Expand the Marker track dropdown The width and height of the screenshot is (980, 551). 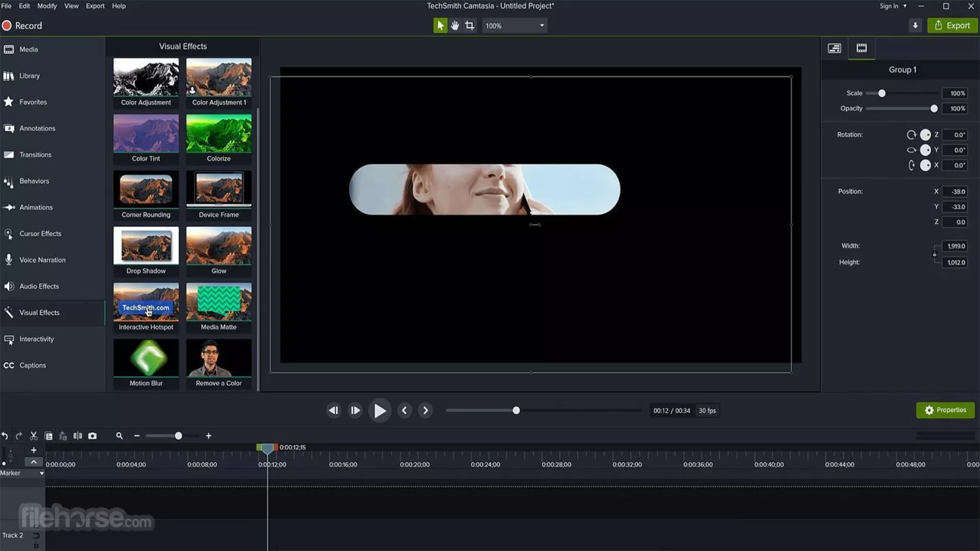(41, 473)
